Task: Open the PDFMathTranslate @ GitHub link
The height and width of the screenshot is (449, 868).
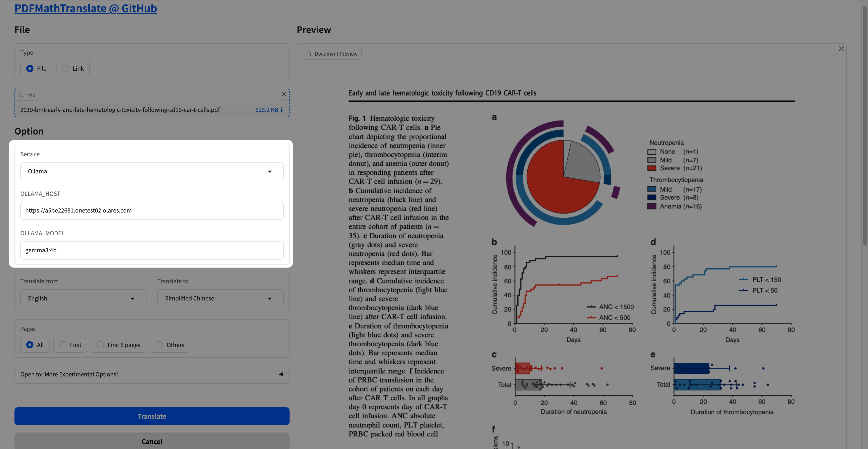Action: point(86,8)
